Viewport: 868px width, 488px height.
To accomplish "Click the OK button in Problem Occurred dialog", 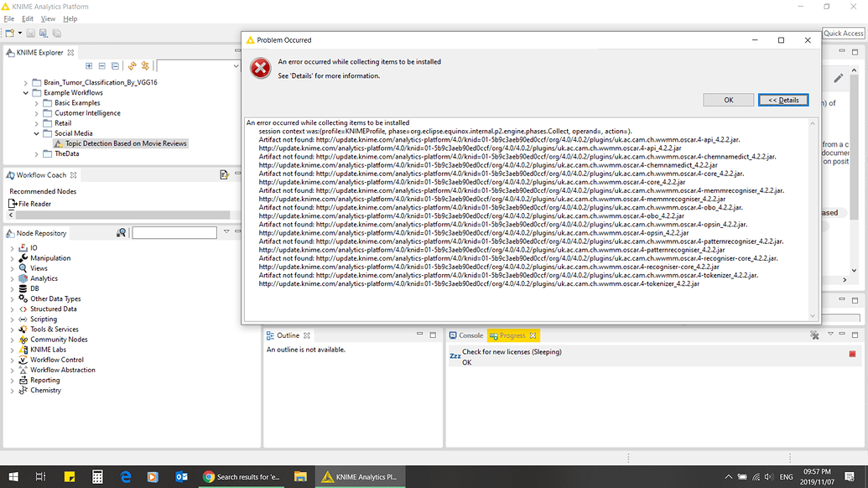I will pos(727,100).
